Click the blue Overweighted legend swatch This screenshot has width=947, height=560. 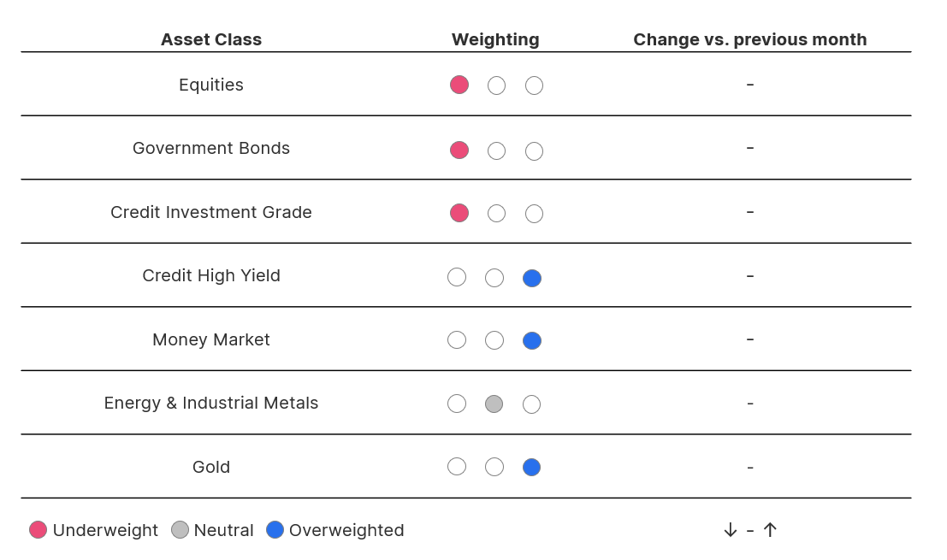tap(275, 530)
